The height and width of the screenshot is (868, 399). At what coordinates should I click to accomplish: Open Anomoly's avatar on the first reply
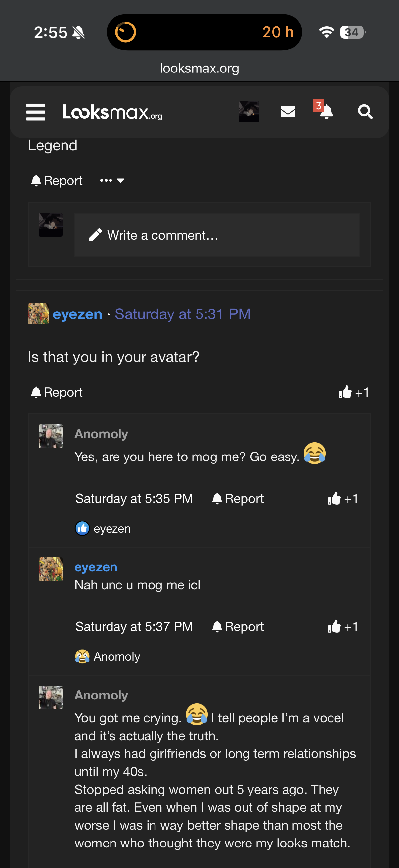[51, 436]
